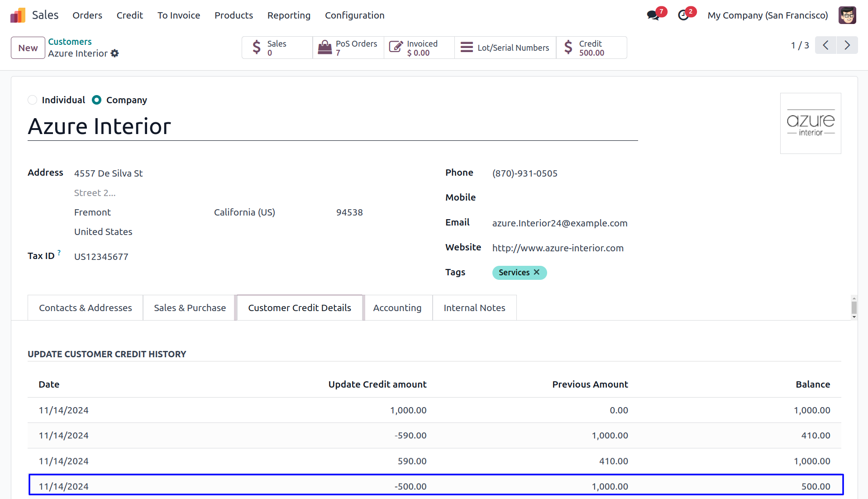Click the New button
The width and height of the screenshot is (868, 499).
(x=28, y=48)
